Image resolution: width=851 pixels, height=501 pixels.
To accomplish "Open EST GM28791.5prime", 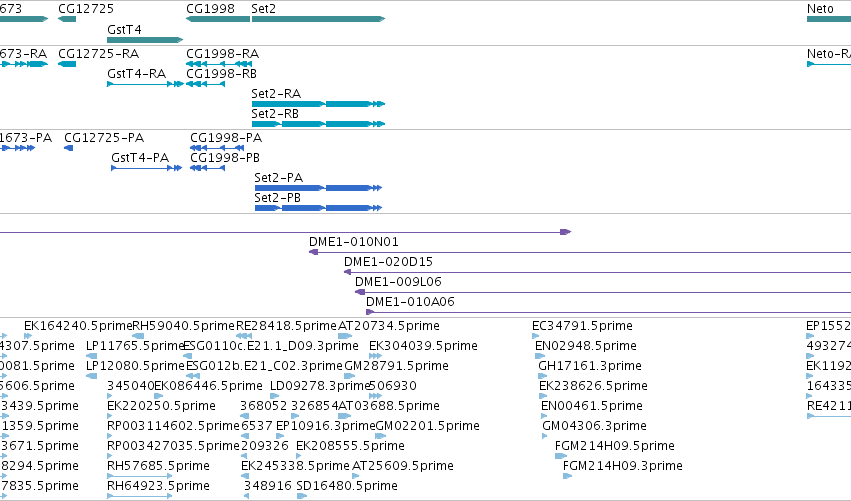I will point(396,366).
